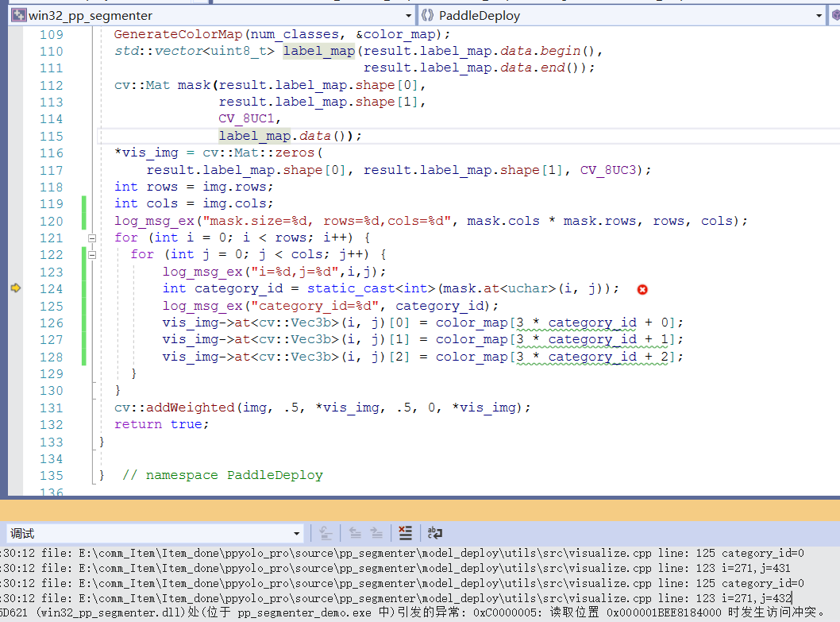Click the win32_pp_segmenter project icon
Viewport: 840px width, 622px height.
coord(19,15)
